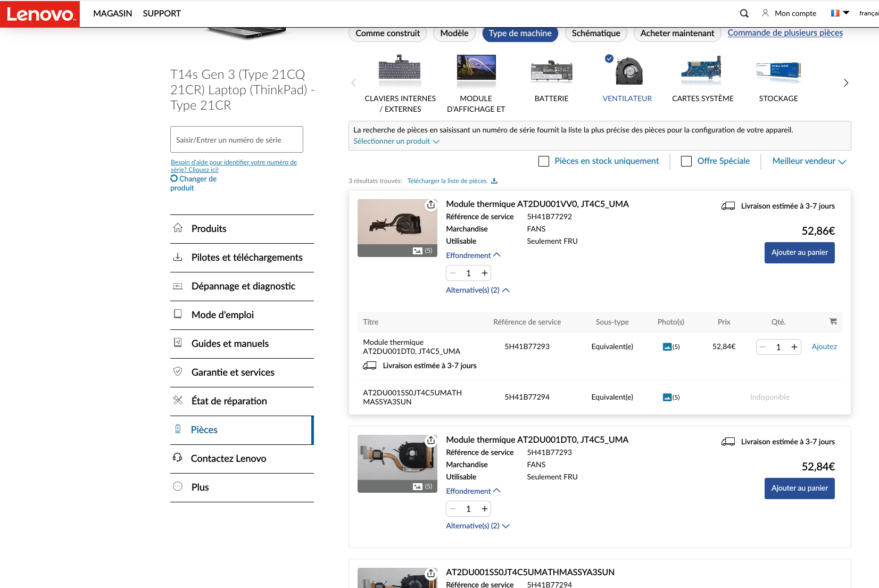Click the Garantie et services shield icon
The image size is (879, 588).
178,371
